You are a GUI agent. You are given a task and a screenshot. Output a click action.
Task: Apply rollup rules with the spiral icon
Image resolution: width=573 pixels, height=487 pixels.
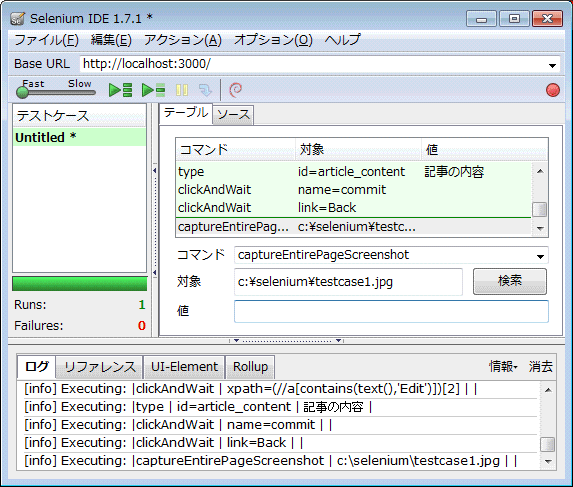(x=235, y=90)
